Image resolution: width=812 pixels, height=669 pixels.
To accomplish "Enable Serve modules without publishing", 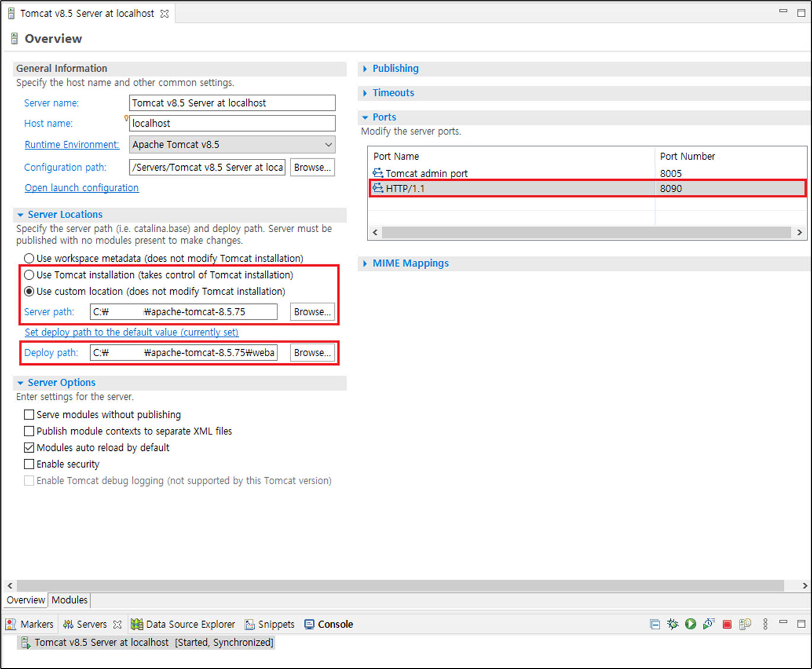I will 29,415.
